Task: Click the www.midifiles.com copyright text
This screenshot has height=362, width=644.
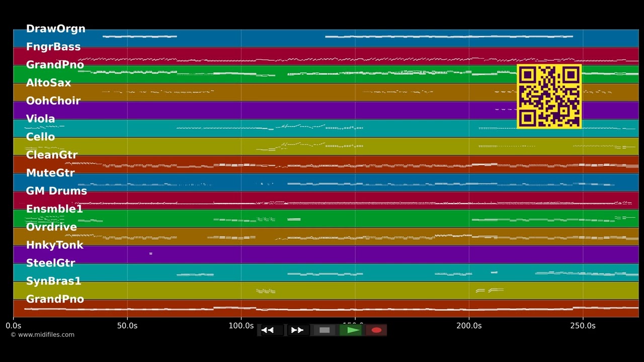Action: point(43,335)
